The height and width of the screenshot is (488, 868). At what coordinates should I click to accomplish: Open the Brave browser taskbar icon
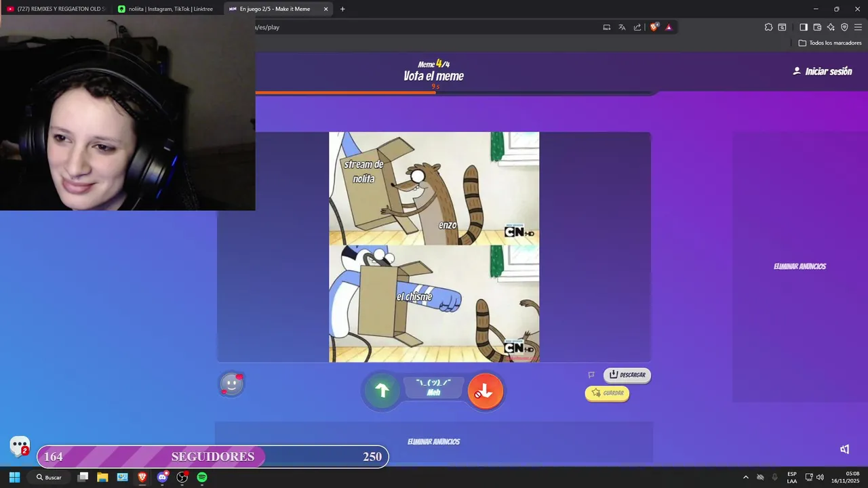pyautogui.click(x=142, y=477)
